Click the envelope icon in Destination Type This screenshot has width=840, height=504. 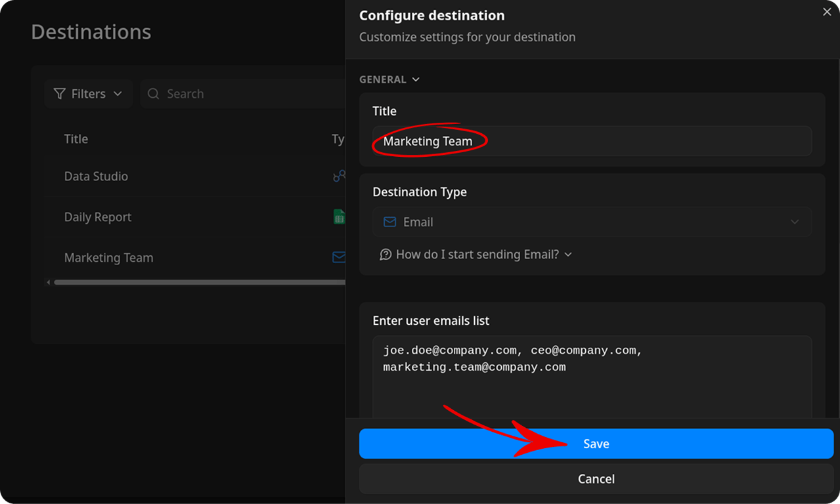(389, 222)
